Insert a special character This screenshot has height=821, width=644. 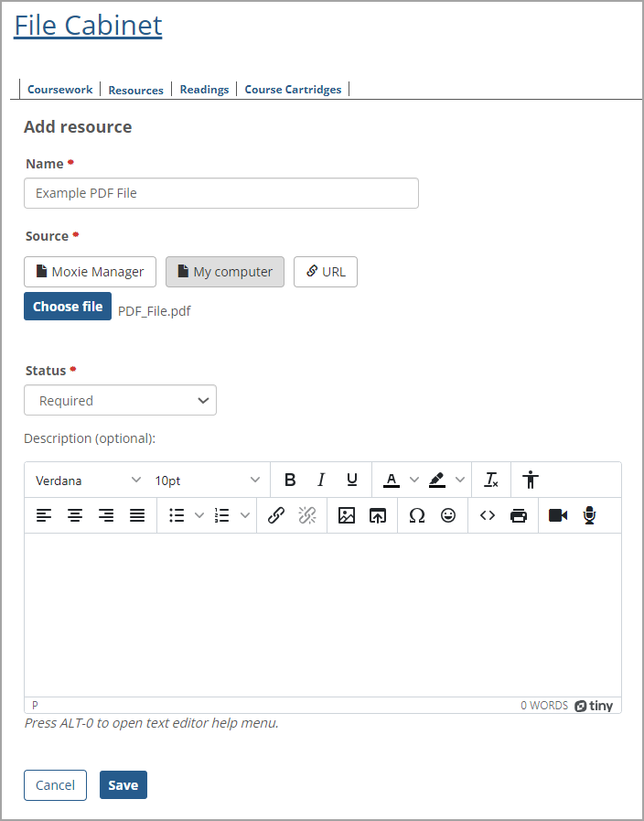[417, 515]
